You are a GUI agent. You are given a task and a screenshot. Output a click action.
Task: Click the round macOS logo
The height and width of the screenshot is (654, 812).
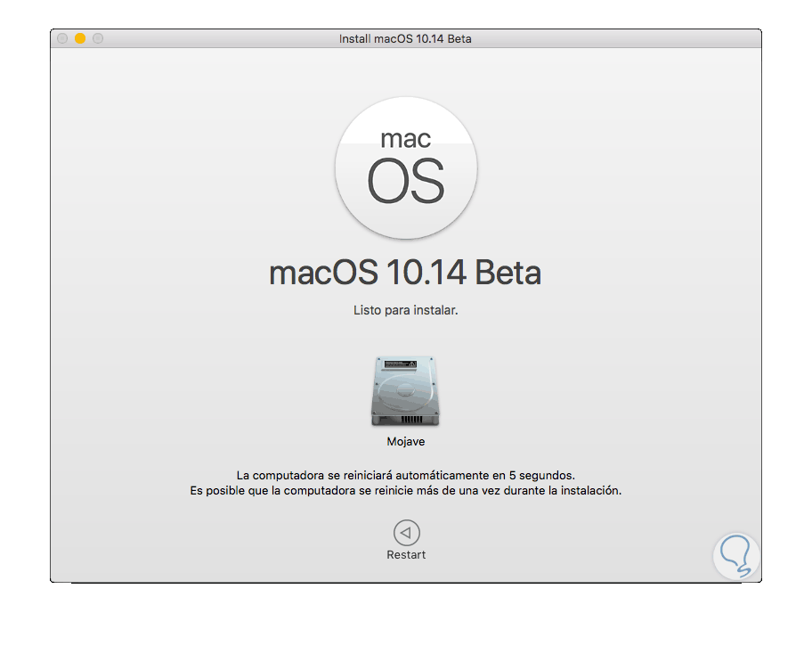point(406,168)
